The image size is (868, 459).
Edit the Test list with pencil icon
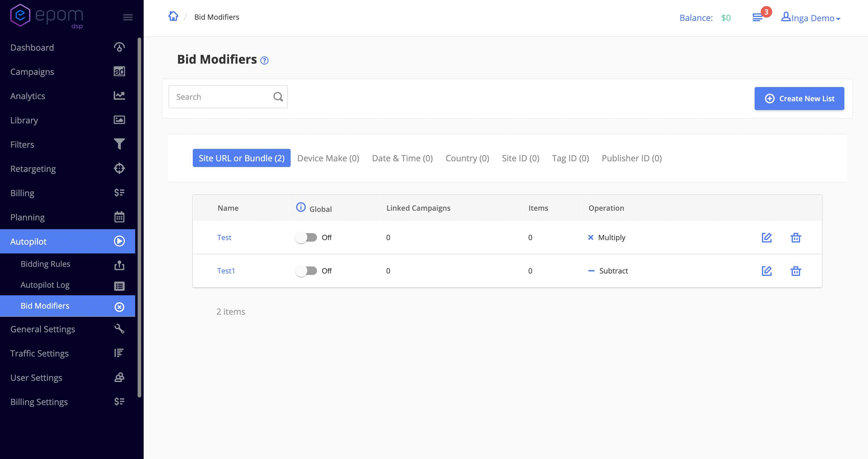766,238
